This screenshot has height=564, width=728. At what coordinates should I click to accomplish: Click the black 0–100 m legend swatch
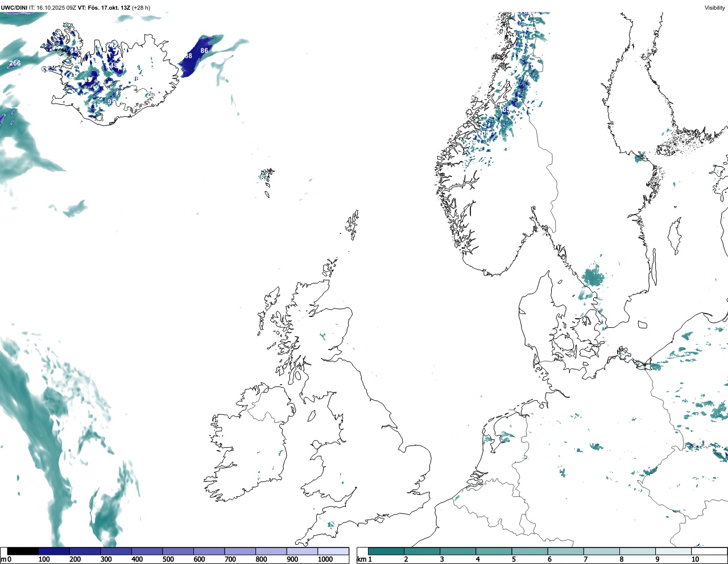click(23, 551)
